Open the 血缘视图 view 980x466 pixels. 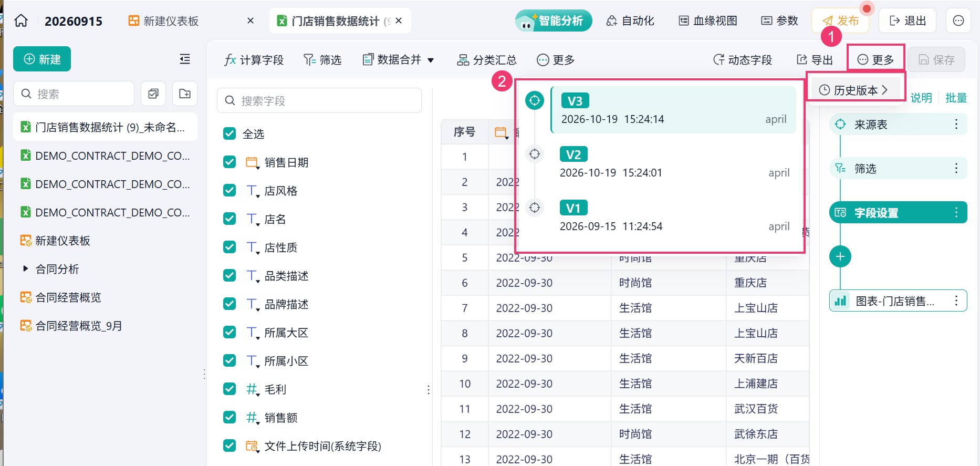pyautogui.click(x=708, y=20)
